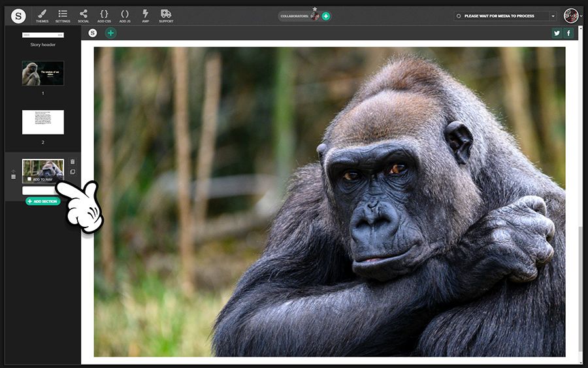Screen dimensions: 588x368
Task: Click the Add CSS tool
Action: [104, 16]
